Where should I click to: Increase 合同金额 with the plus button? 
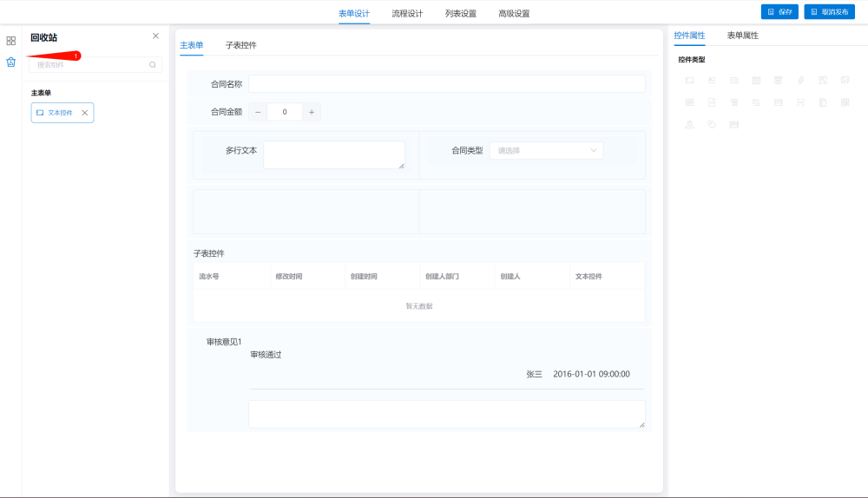[312, 112]
